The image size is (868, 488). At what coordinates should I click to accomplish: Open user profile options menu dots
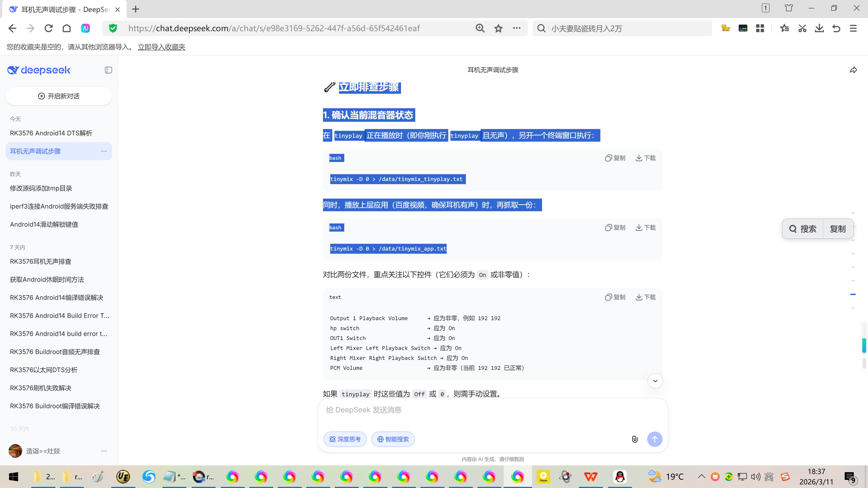[104, 451]
